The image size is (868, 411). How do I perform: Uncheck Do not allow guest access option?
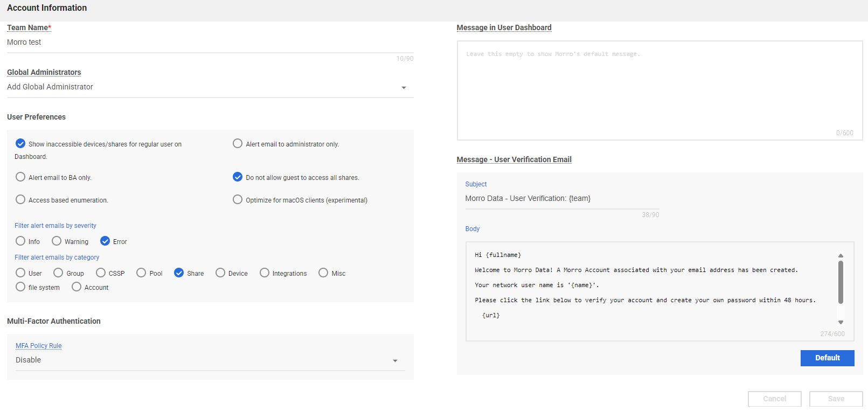[238, 177]
